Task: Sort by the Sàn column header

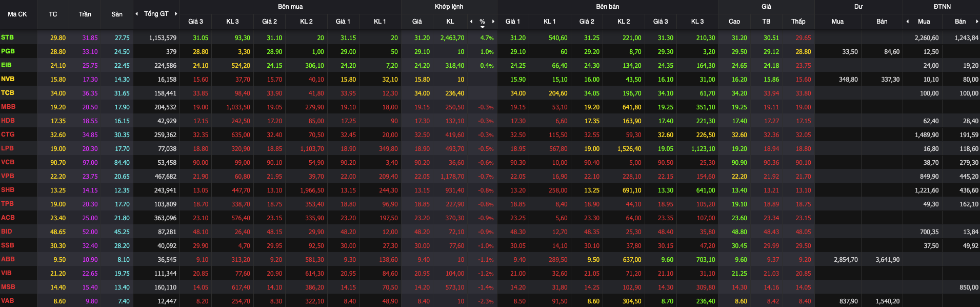Action: 117,14
